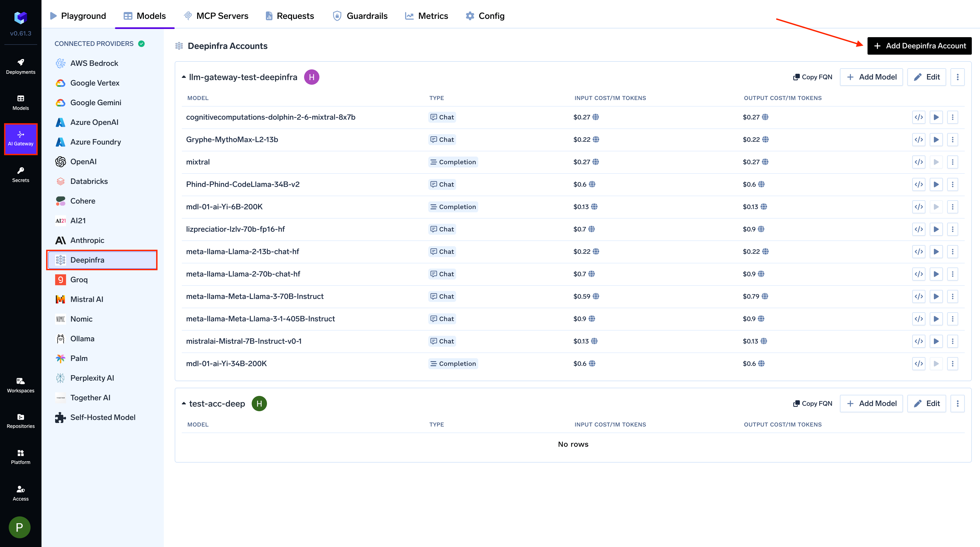The image size is (980, 547).
Task: Select the Nomic provider
Action: pyautogui.click(x=102, y=319)
